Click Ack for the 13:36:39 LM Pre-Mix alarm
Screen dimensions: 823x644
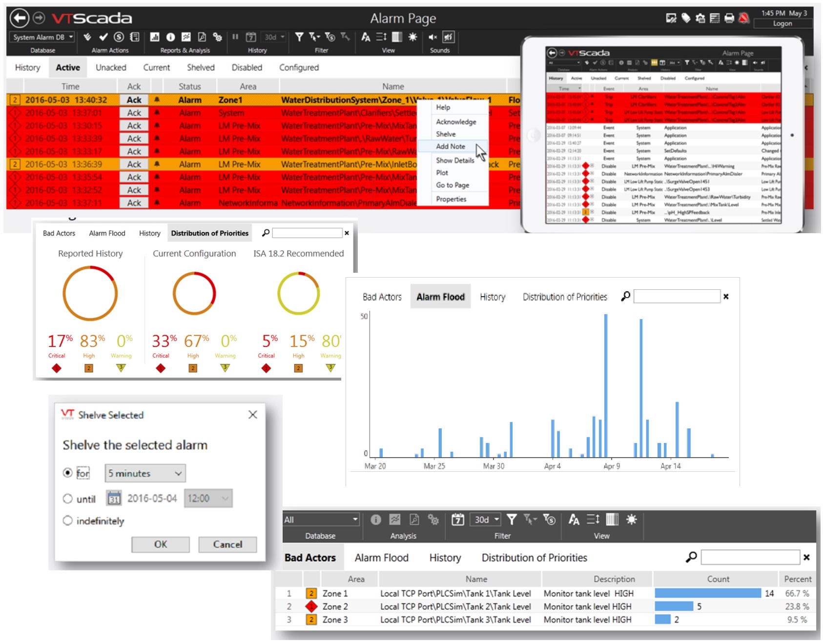(134, 164)
